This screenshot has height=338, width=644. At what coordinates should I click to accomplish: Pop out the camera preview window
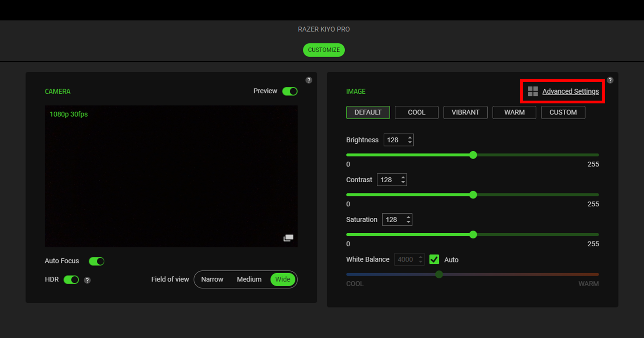point(288,237)
